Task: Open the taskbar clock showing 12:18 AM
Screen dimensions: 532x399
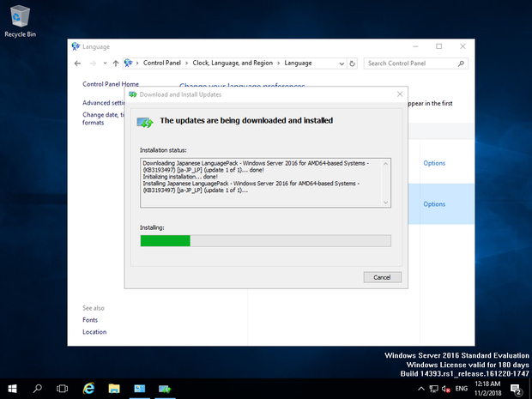Action: 487,389
